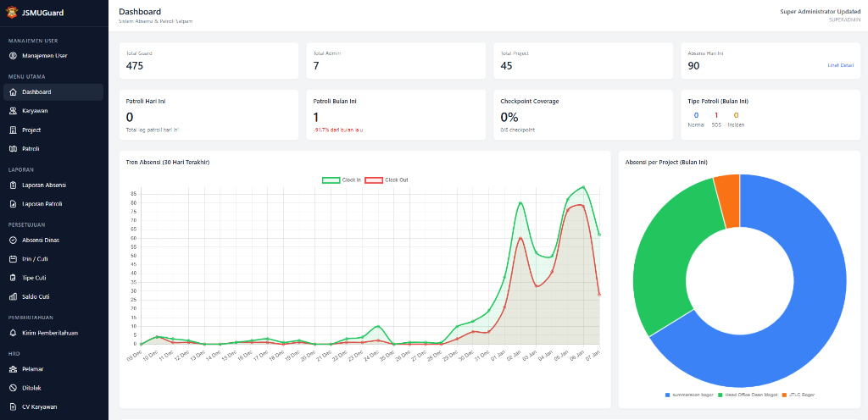This screenshot has height=420, width=868.
Task: Open Laporan Patroli report page
Action: click(x=42, y=203)
